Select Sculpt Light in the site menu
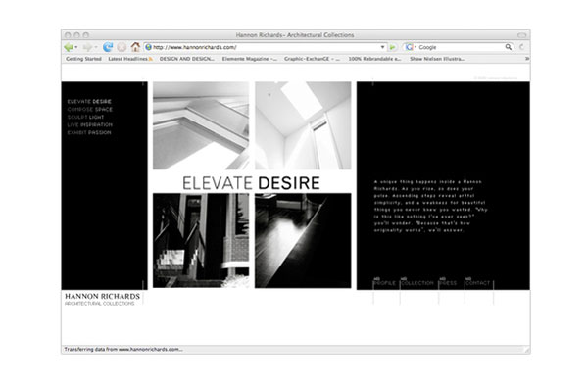 click(x=85, y=117)
